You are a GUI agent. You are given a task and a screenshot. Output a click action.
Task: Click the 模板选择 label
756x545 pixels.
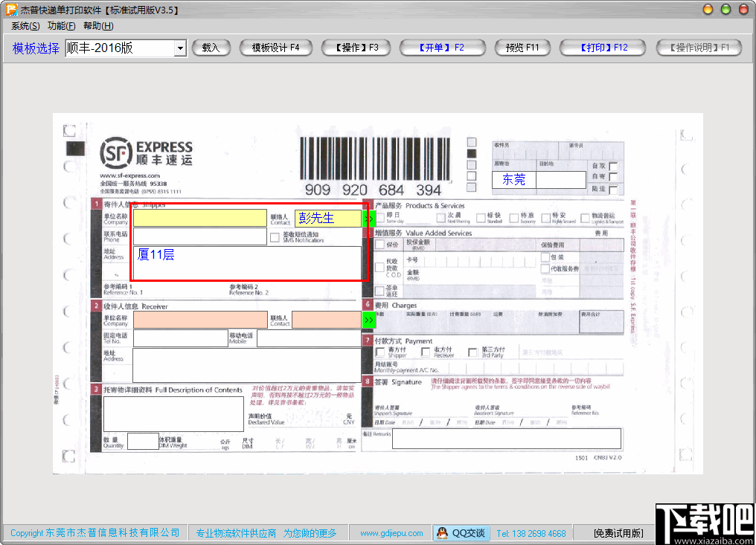coord(36,48)
